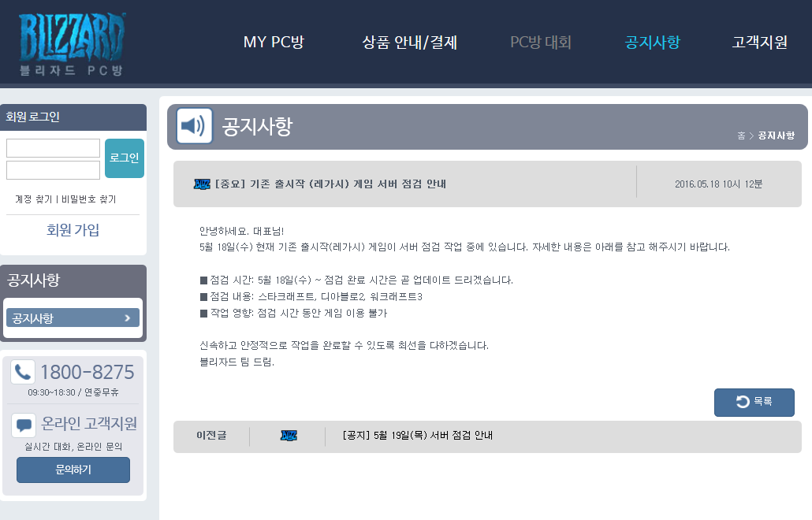Click inside the username input field

tap(52, 147)
